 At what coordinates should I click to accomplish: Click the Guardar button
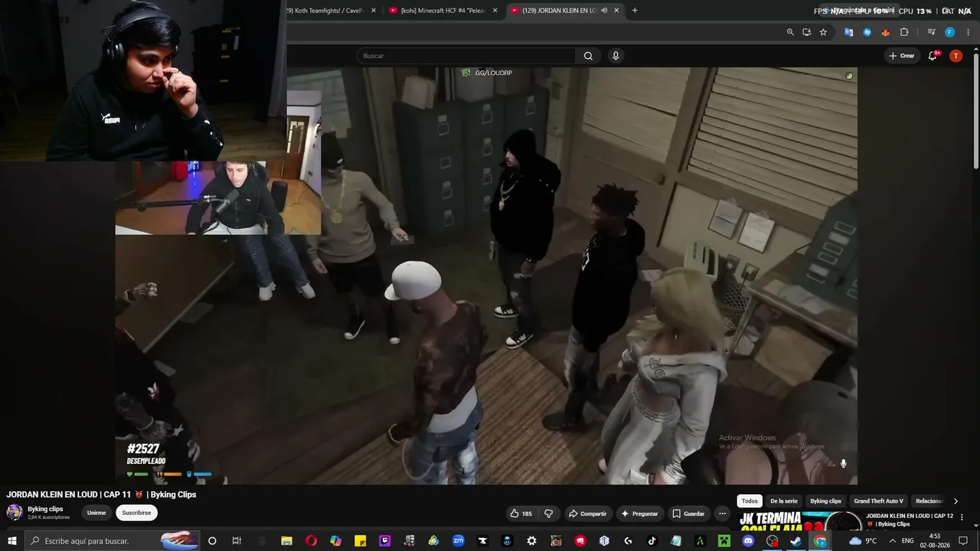click(688, 514)
